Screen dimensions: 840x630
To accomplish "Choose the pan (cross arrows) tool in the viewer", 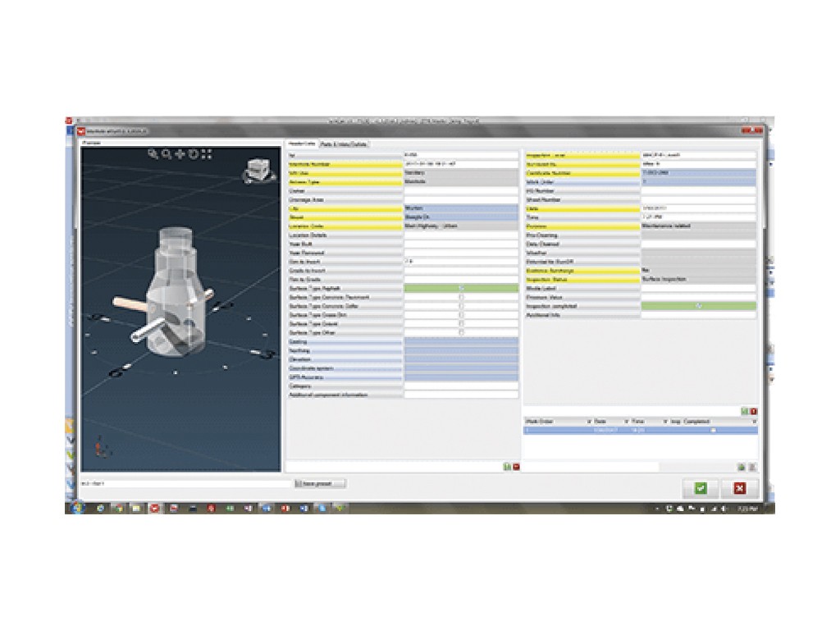I will tap(180, 154).
